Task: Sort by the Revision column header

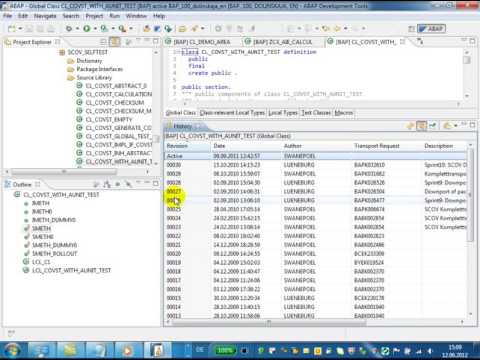Action: pyautogui.click(x=188, y=146)
